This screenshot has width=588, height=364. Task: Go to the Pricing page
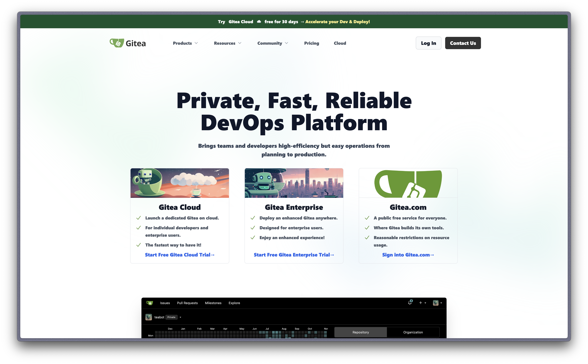tap(312, 43)
